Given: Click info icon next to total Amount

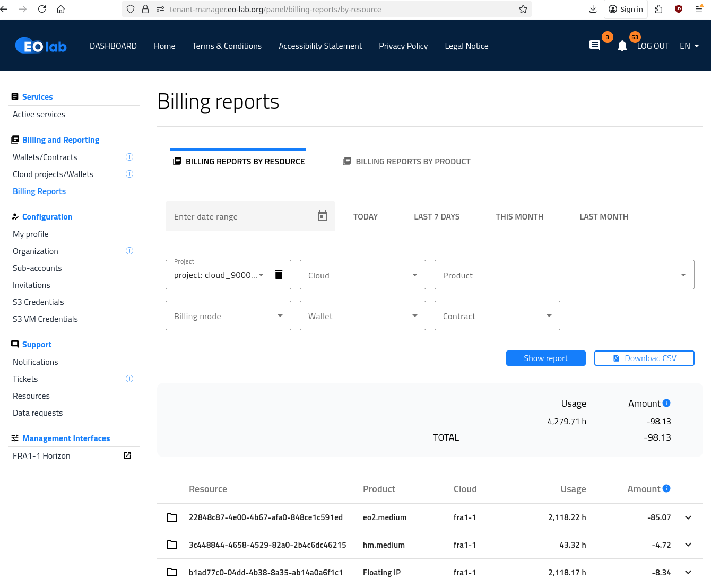Looking at the screenshot, I should pos(667,403).
